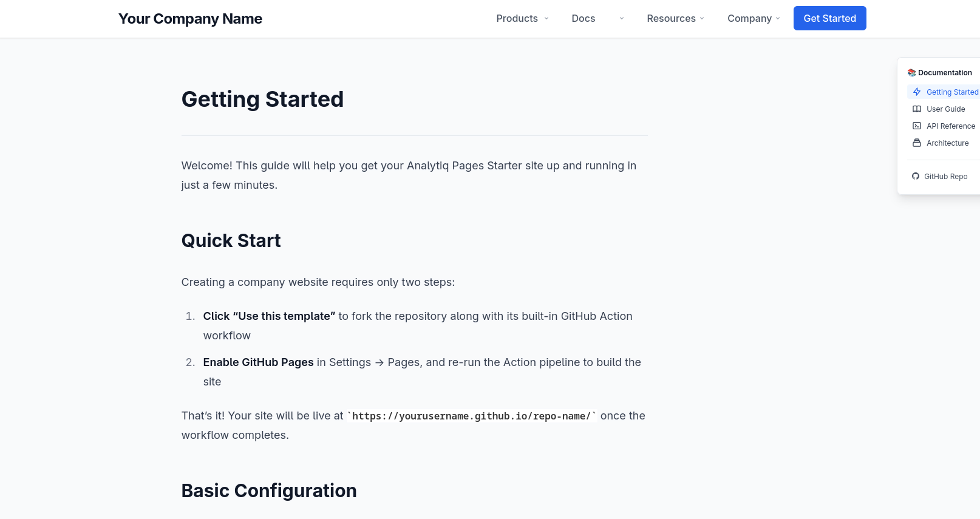Select Products in the top navigation
This screenshot has height=519, width=980.
[x=517, y=18]
